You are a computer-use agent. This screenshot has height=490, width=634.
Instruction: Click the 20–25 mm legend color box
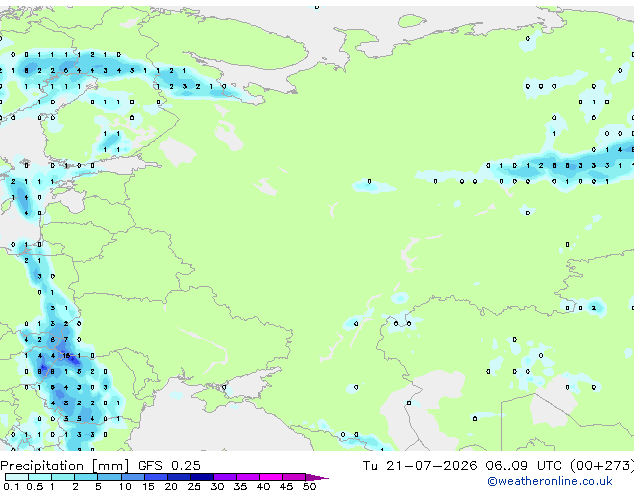click(178, 477)
